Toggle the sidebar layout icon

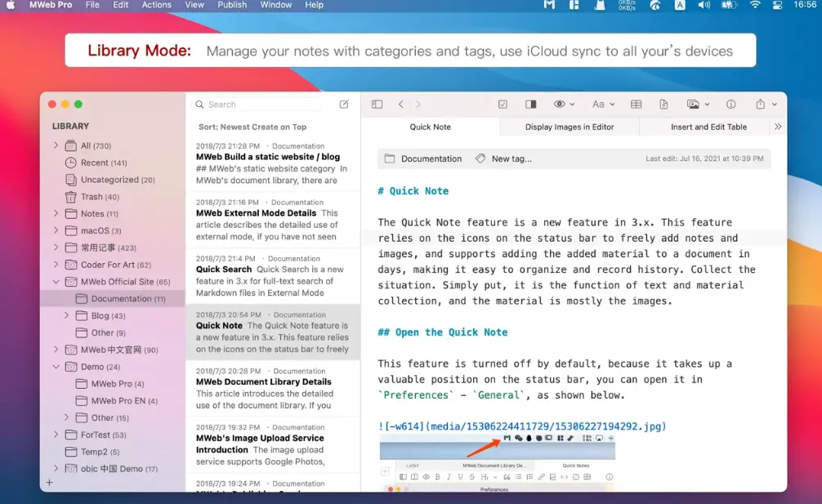(377, 105)
